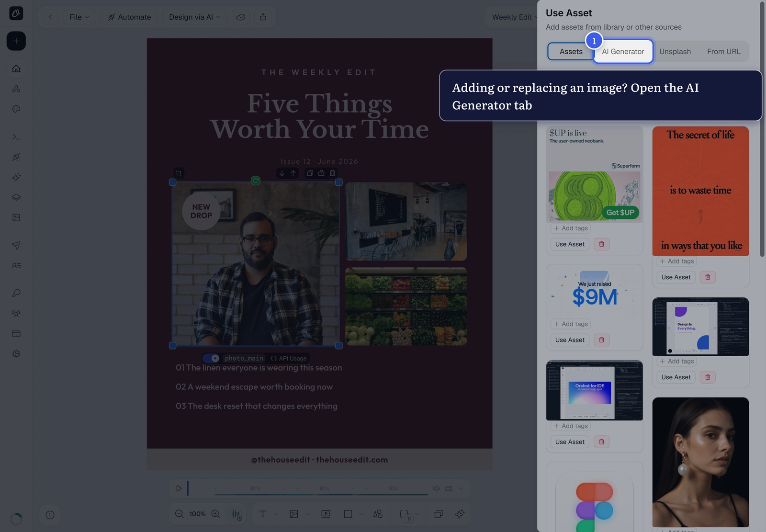Click the green rotate handle on photo
Screen dimensions: 766x532
click(x=256, y=181)
